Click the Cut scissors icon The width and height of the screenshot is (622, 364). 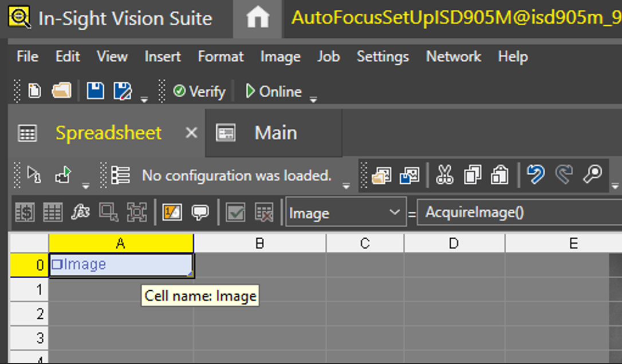pos(444,175)
